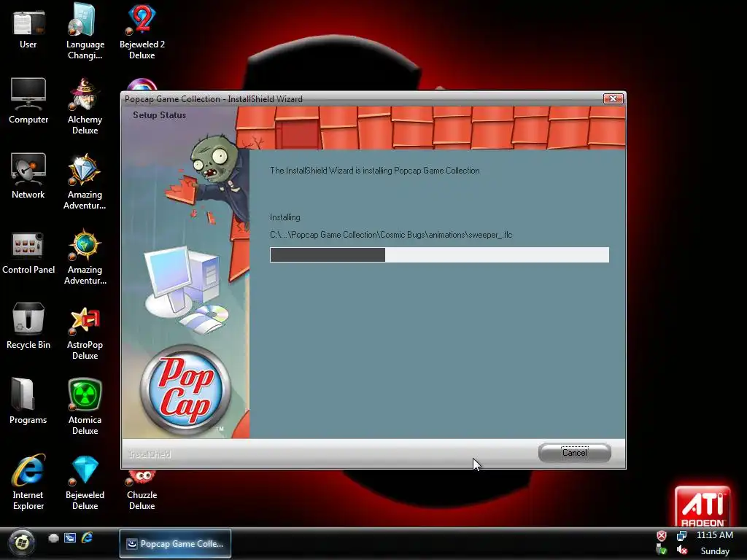Launch the Amazing Adventures diamond icon
The width and height of the screenshot is (747, 560).
(x=85, y=181)
